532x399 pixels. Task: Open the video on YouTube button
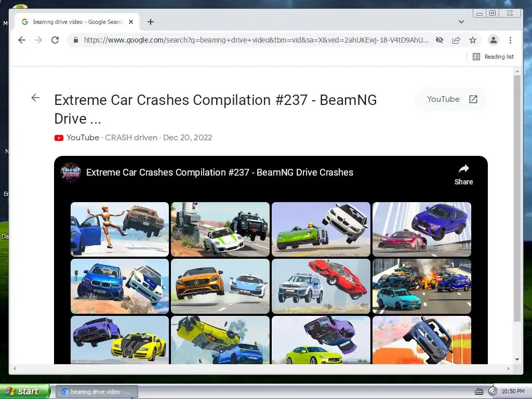(452, 99)
